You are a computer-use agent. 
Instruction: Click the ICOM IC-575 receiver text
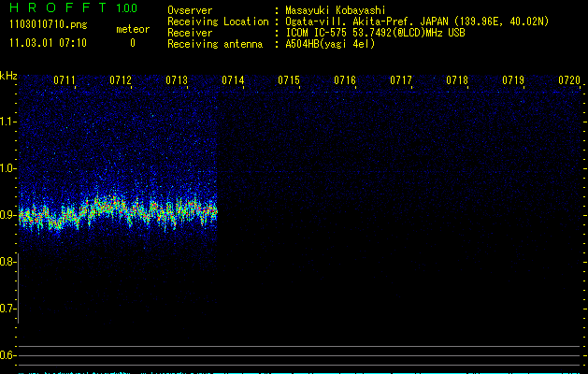pos(375,33)
